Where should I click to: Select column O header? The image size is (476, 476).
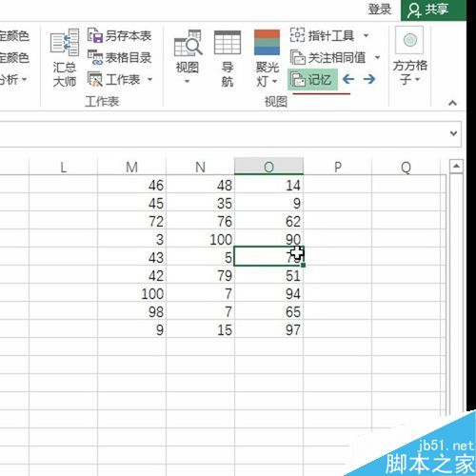pos(268,167)
